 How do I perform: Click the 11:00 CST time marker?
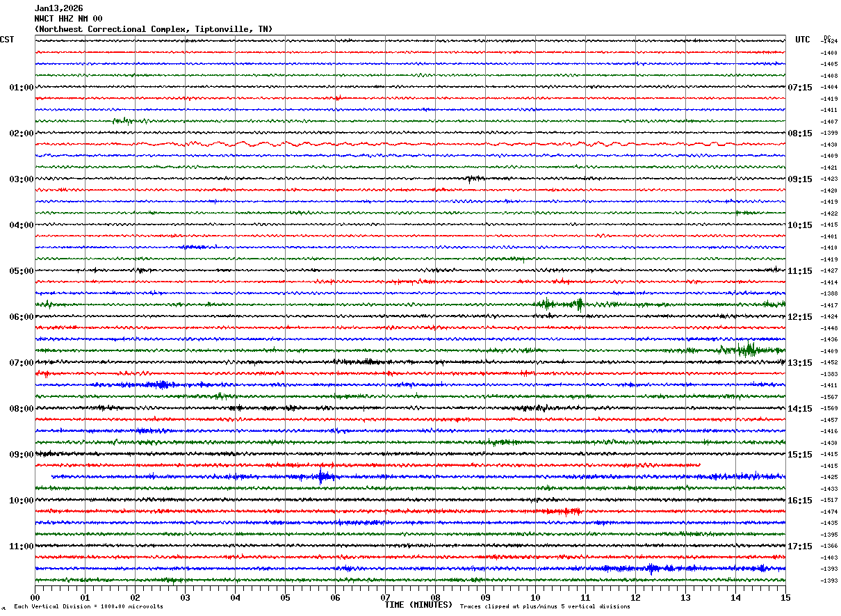pos(21,546)
